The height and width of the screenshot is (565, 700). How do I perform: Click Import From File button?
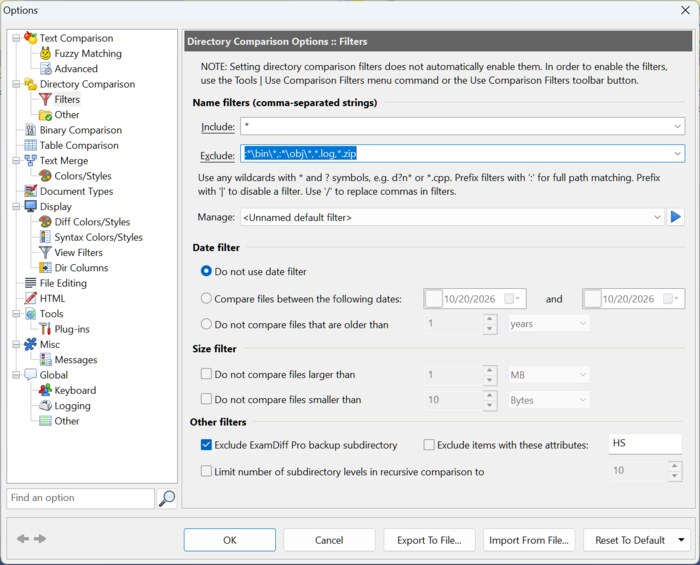point(529,540)
